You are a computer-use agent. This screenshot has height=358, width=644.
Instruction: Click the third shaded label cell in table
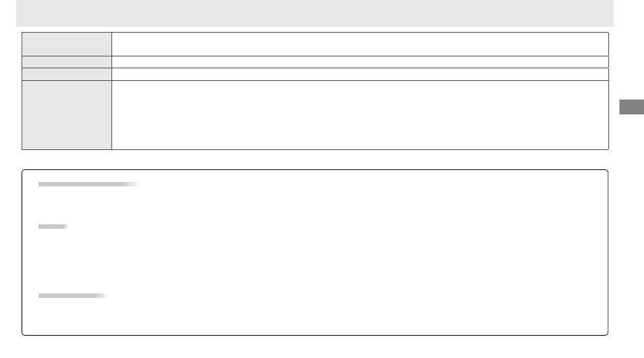67,74
